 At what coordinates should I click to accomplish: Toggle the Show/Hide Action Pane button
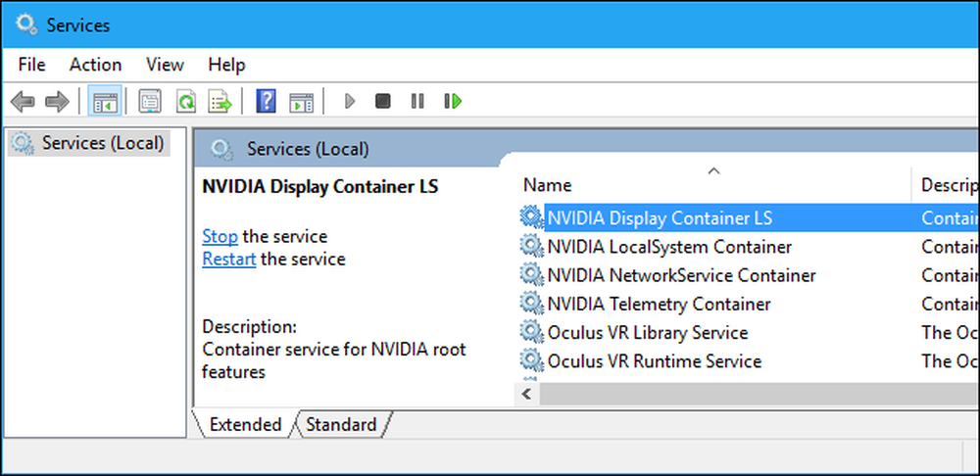pyautogui.click(x=301, y=101)
